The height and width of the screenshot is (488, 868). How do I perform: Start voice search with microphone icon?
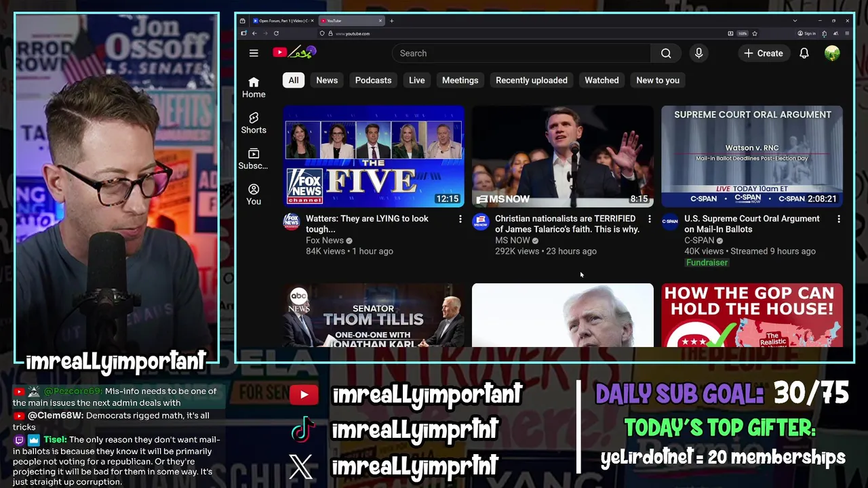coord(698,53)
